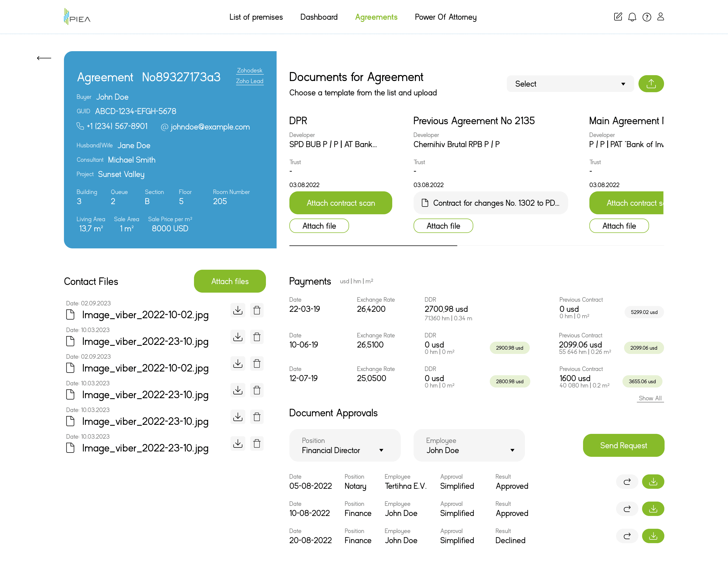Follow the Zohodesk link

point(250,70)
